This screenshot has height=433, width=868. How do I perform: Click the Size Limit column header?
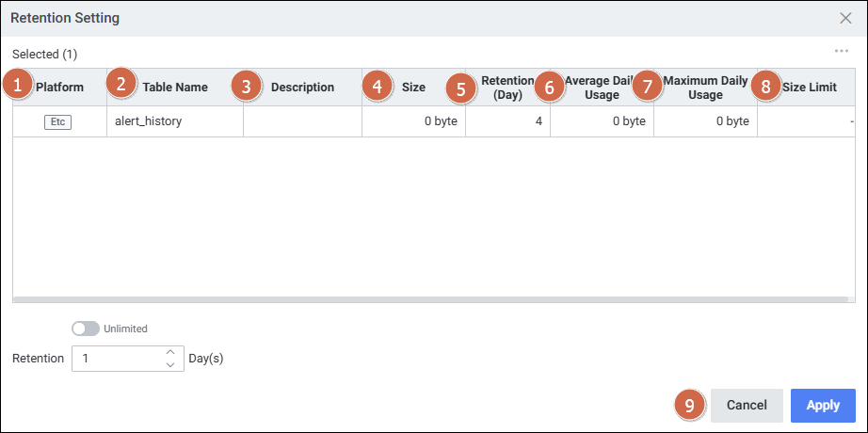(810, 88)
